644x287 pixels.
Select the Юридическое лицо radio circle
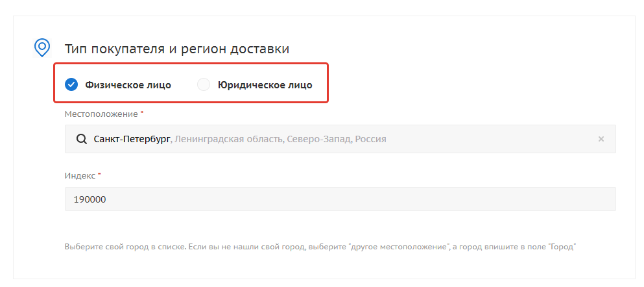click(x=204, y=84)
